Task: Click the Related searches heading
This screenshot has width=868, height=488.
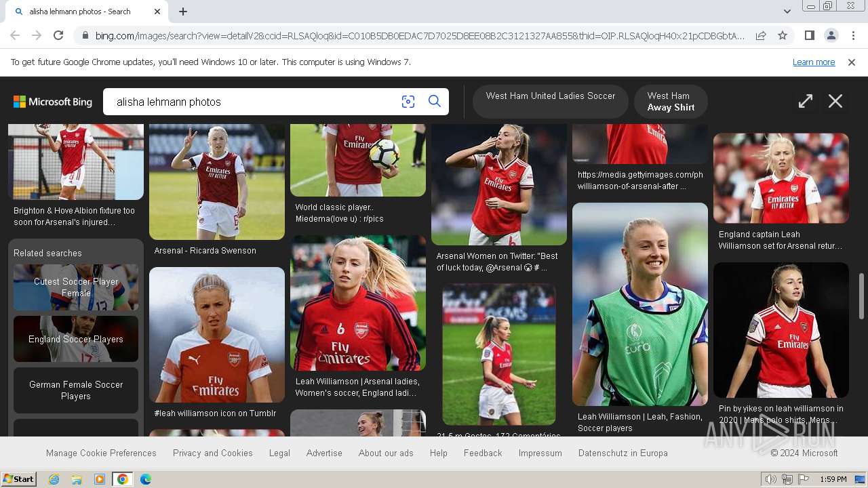Action: tap(47, 253)
